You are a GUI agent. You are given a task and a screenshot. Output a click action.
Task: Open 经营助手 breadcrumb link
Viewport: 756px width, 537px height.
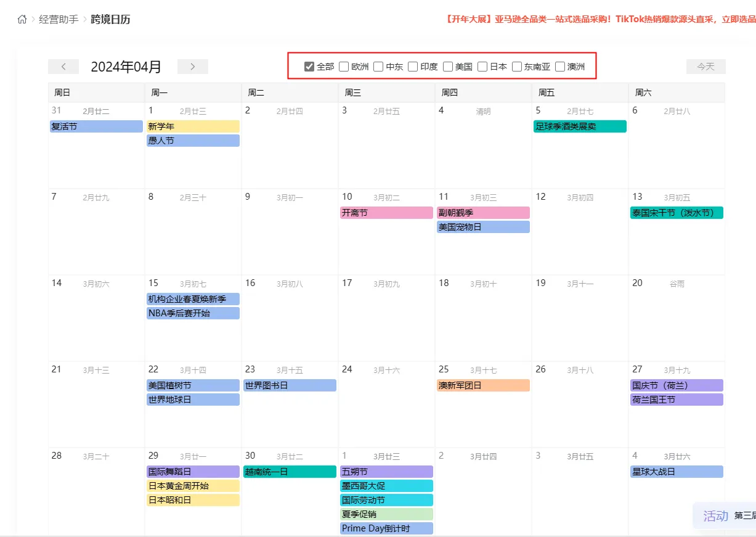(x=59, y=19)
